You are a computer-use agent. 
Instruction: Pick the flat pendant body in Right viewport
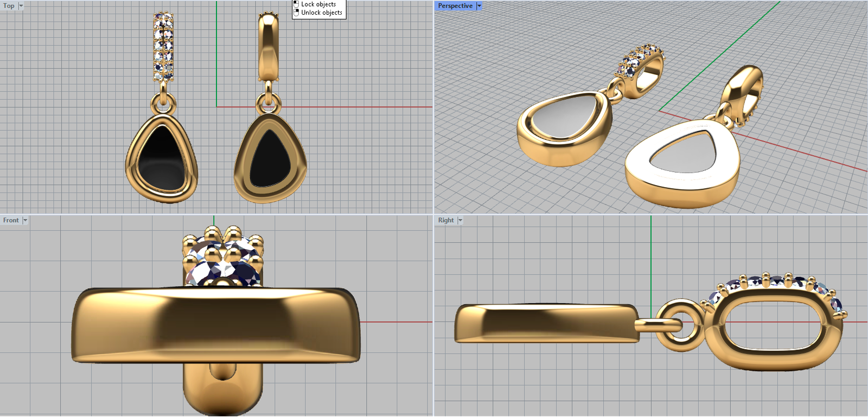point(545,323)
